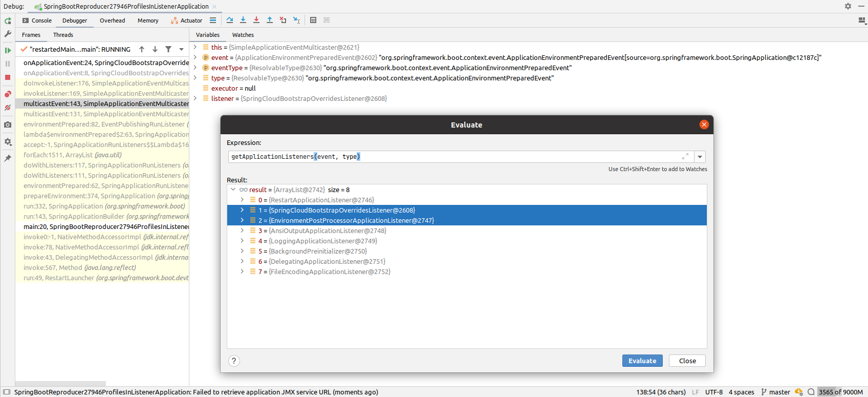Toggle mute breakpoints icon
This screenshot has width=868, height=397.
(8, 108)
